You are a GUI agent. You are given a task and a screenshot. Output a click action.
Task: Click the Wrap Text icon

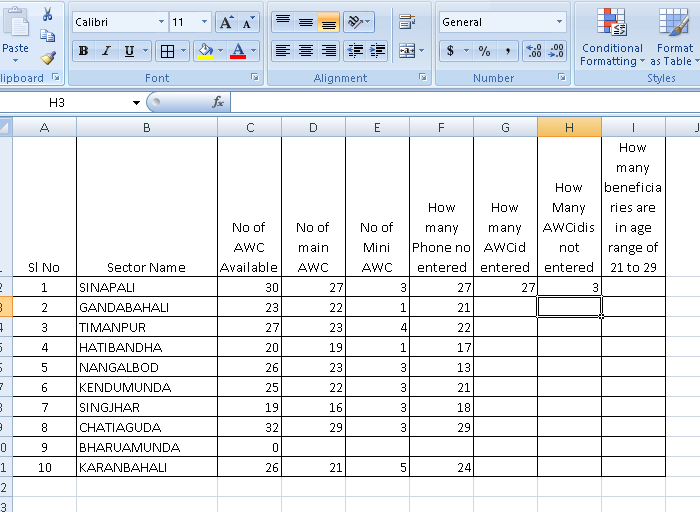(x=406, y=22)
